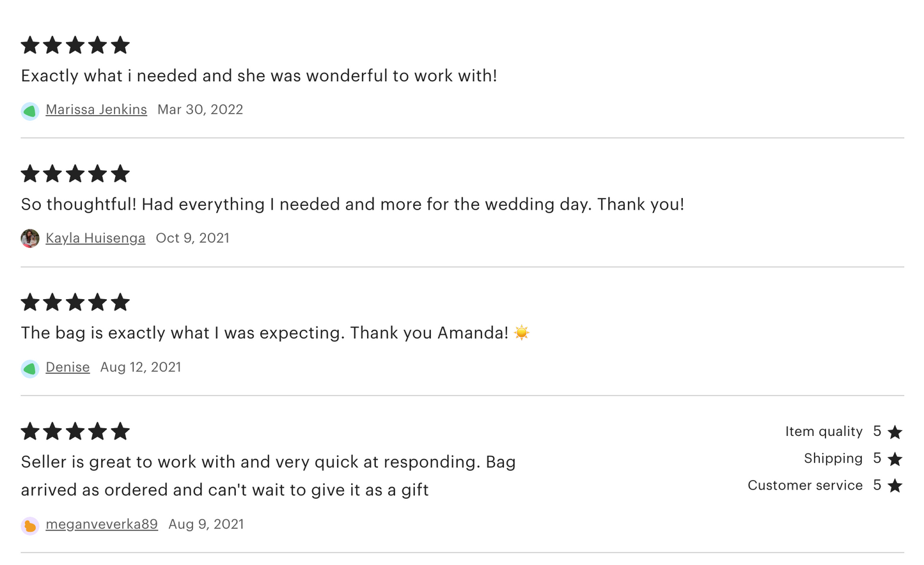
Task: Open the meganveverka89 profile link
Action: click(x=102, y=525)
